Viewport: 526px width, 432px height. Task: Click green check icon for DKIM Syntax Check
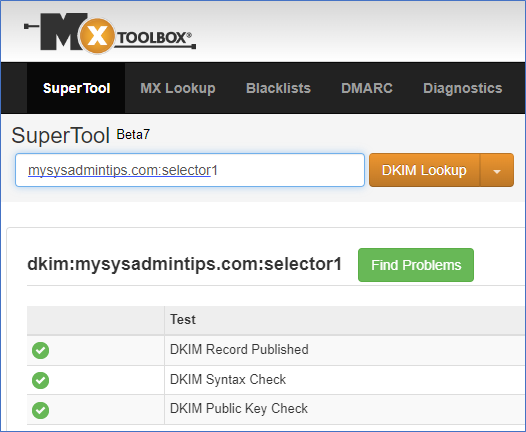point(41,380)
